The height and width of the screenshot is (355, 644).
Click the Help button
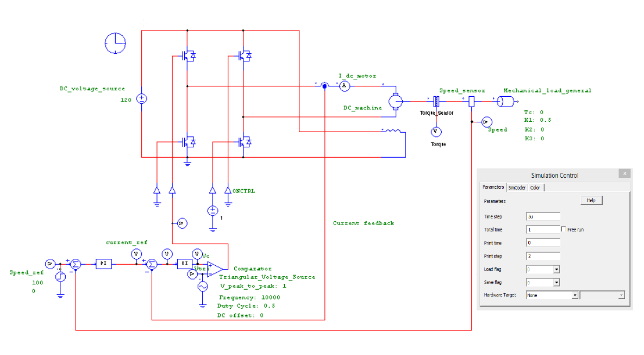[x=591, y=201]
